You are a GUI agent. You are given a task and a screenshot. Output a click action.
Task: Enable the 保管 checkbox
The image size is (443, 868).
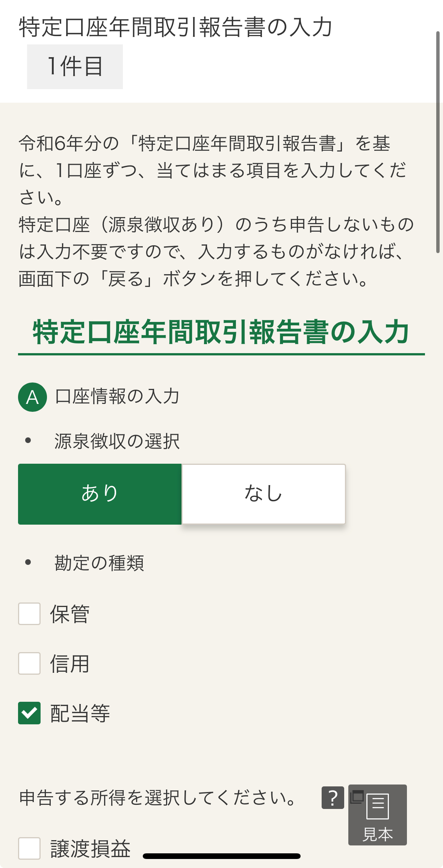[29, 614]
